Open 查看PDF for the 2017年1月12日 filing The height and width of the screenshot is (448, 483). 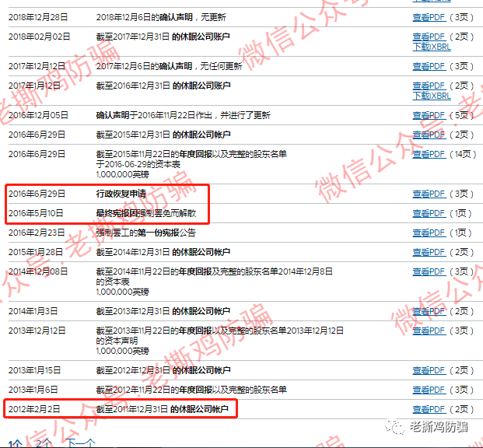pos(429,86)
